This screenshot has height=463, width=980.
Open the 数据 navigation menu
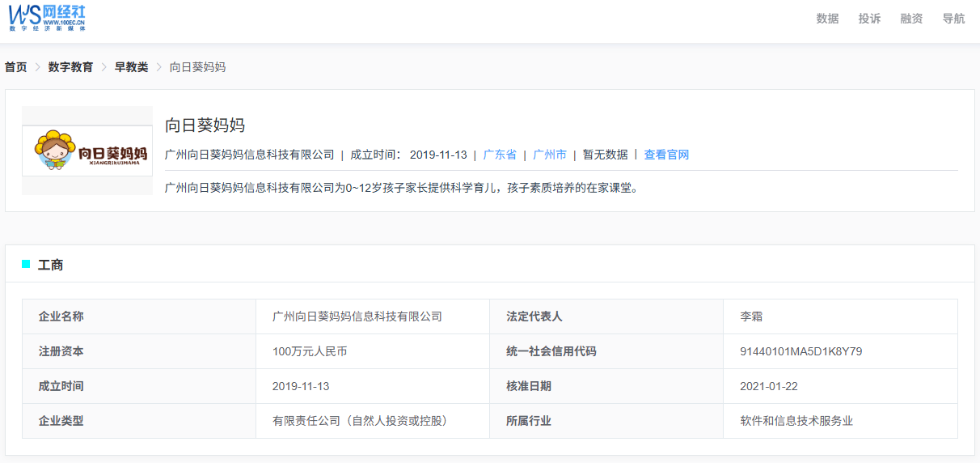[827, 19]
